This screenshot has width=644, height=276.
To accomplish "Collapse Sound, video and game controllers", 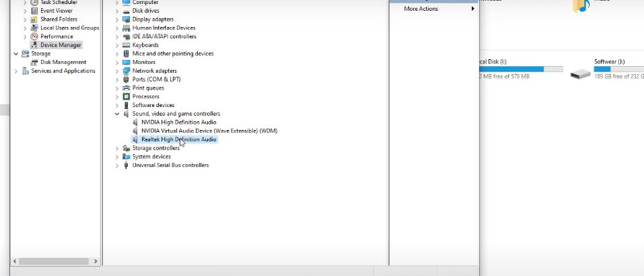I will [117, 114].
